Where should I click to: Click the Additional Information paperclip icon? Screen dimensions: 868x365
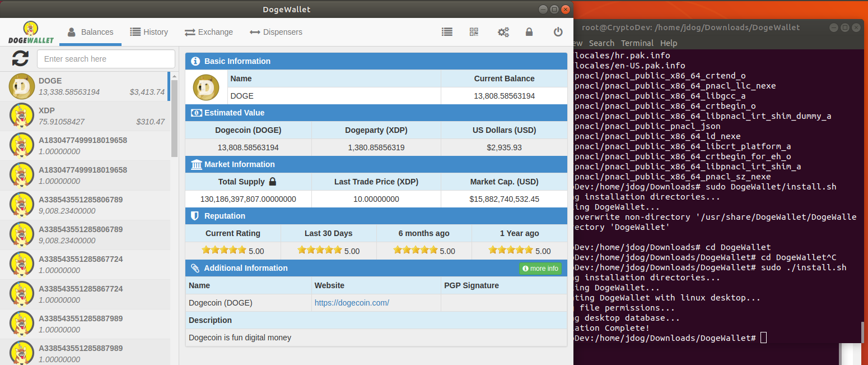pos(195,268)
